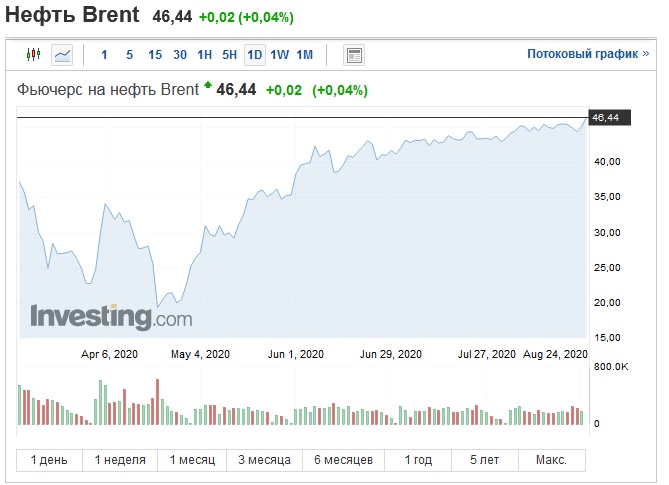Image resolution: width=669 pixels, height=485 pixels.
Task: Set interval to 1H
Action: coord(205,55)
